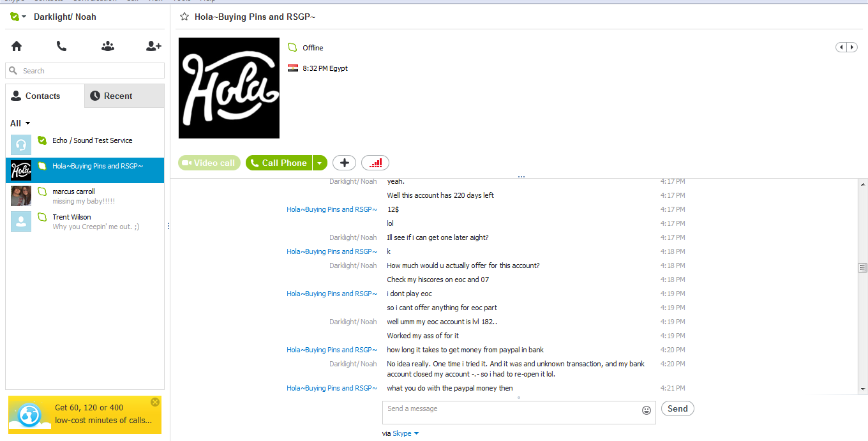The height and width of the screenshot is (441, 868).
Task: Click the call quality signal bars button
Action: point(375,163)
